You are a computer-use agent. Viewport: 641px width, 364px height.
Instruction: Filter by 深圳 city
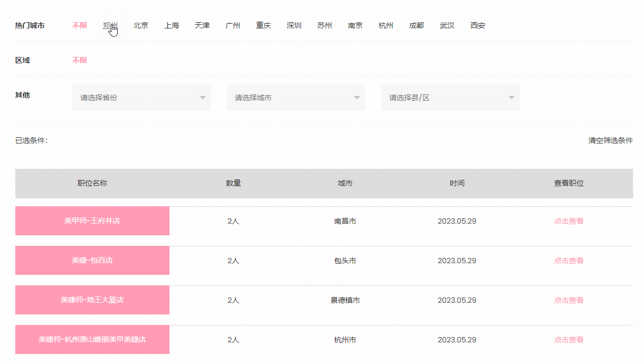click(294, 25)
